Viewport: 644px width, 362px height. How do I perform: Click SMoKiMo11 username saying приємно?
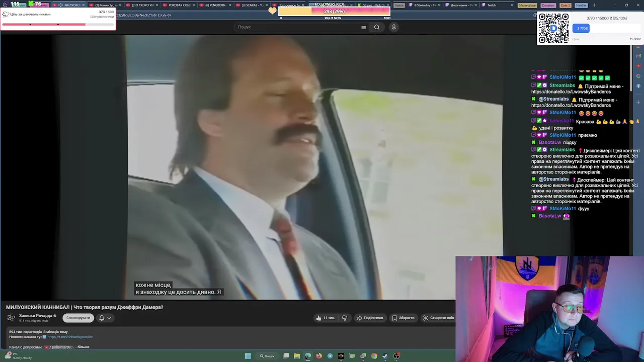click(562, 135)
